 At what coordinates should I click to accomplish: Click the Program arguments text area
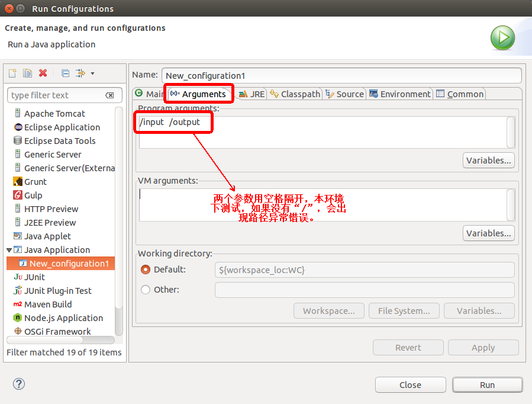point(323,133)
